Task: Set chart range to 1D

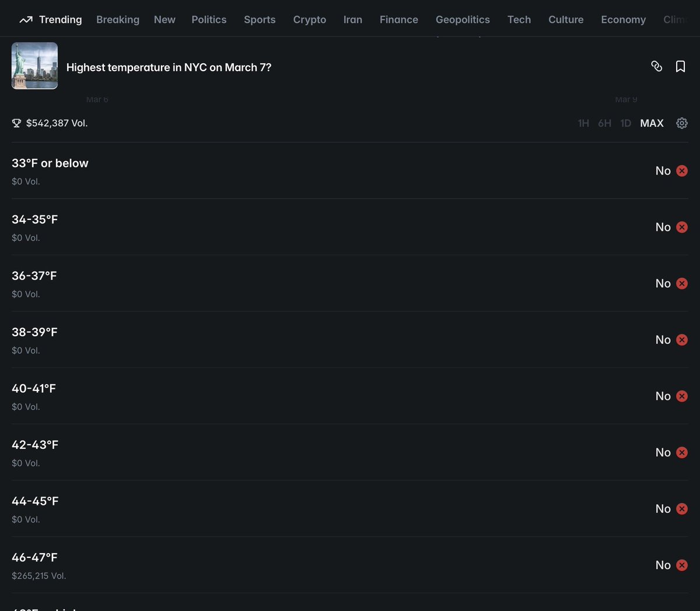Action: pyautogui.click(x=625, y=123)
